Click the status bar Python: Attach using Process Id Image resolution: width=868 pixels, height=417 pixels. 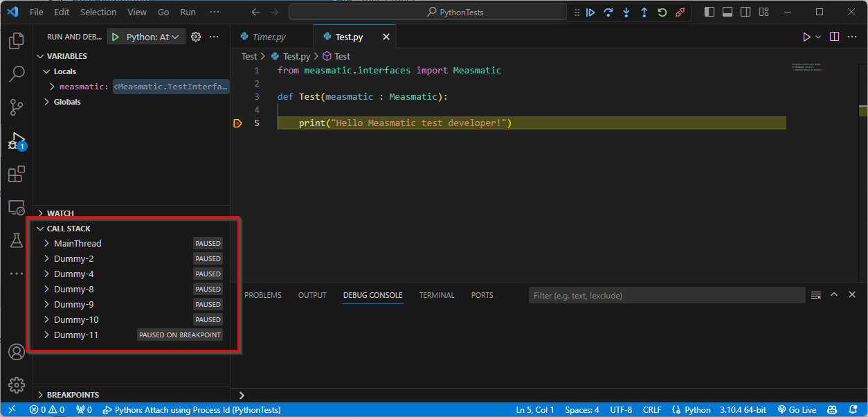coord(192,410)
